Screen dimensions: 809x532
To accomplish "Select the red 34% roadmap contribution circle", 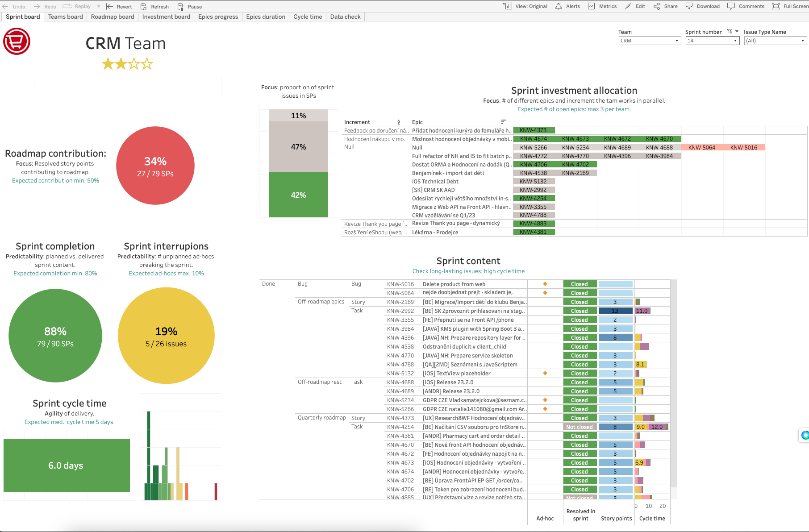I will click(x=155, y=166).
